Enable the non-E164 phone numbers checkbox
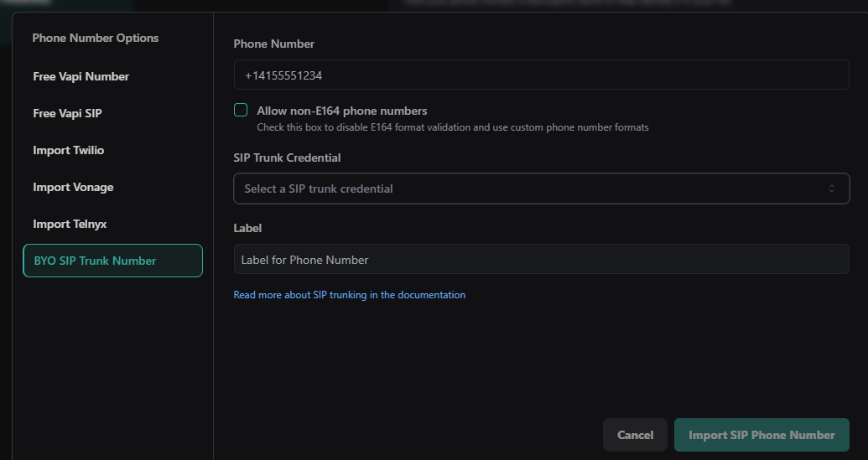868x460 pixels. (x=241, y=110)
